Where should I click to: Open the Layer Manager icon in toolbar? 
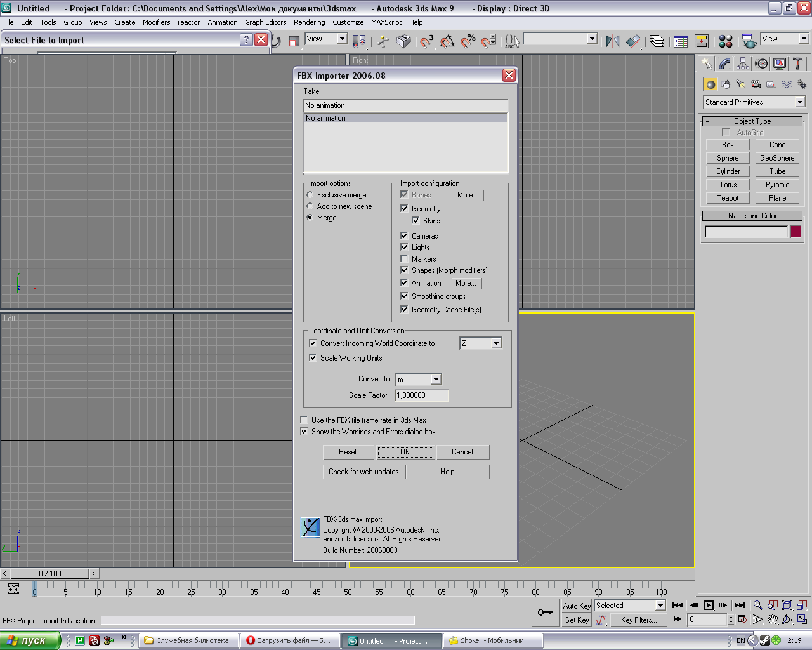coord(657,41)
